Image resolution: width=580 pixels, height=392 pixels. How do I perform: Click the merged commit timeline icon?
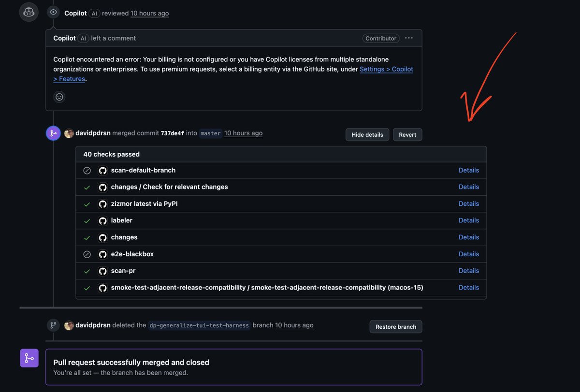click(x=53, y=133)
